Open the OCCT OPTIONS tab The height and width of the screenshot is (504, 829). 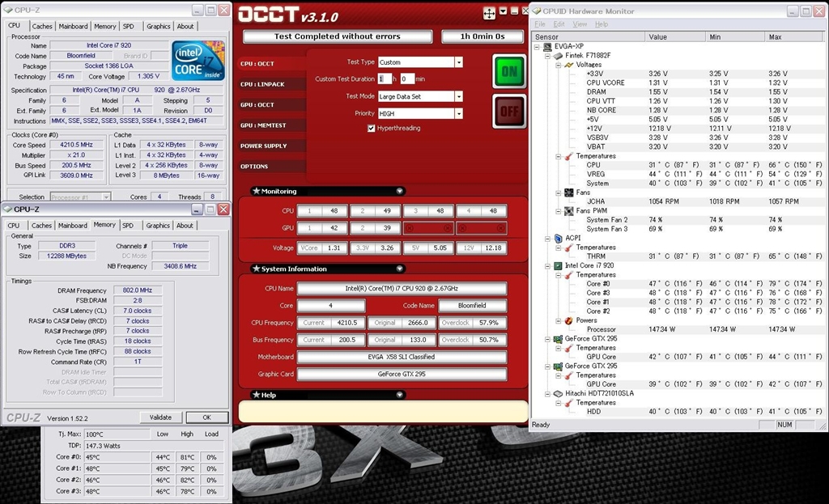[272, 167]
